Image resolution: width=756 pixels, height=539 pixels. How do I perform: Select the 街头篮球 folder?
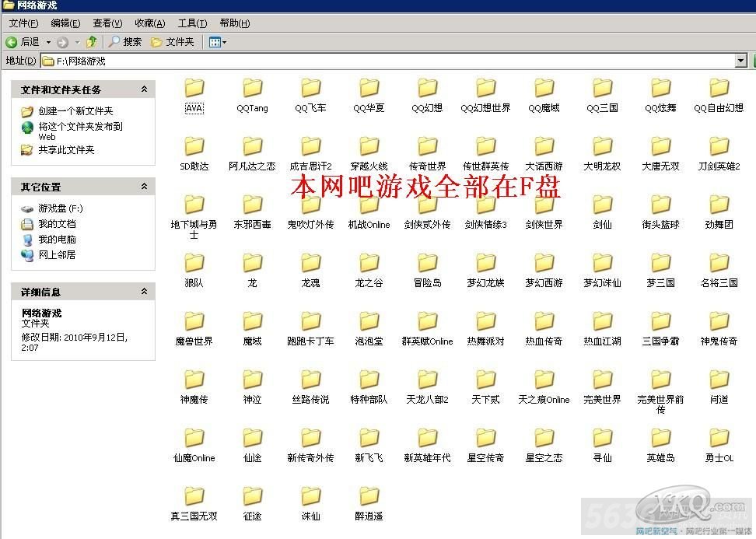click(x=660, y=212)
